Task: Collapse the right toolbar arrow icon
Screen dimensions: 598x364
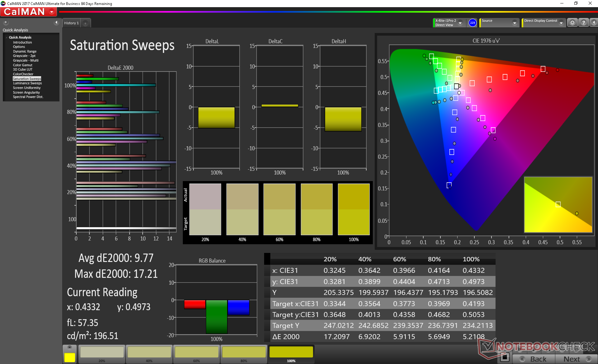Action: [x=594, y=23]
